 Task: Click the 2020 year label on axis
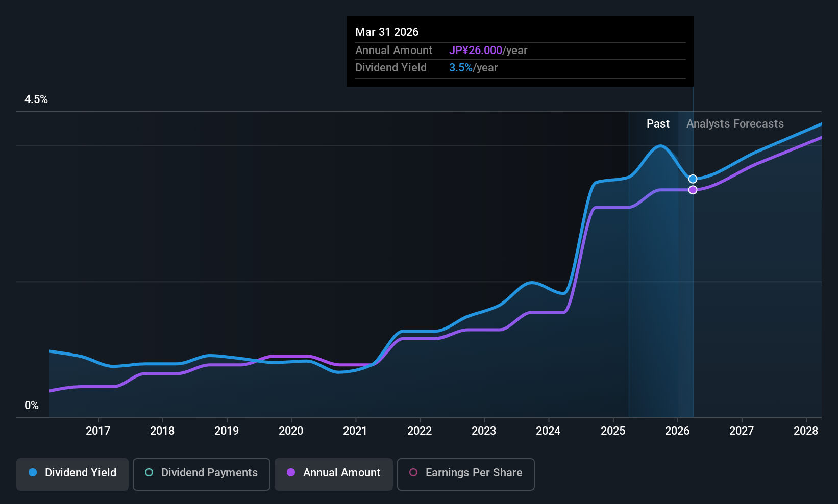click(291, 431)
